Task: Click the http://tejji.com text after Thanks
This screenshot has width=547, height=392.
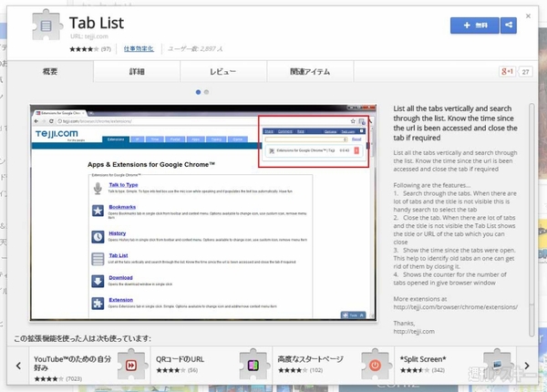Action: click(x=414, y=331)
